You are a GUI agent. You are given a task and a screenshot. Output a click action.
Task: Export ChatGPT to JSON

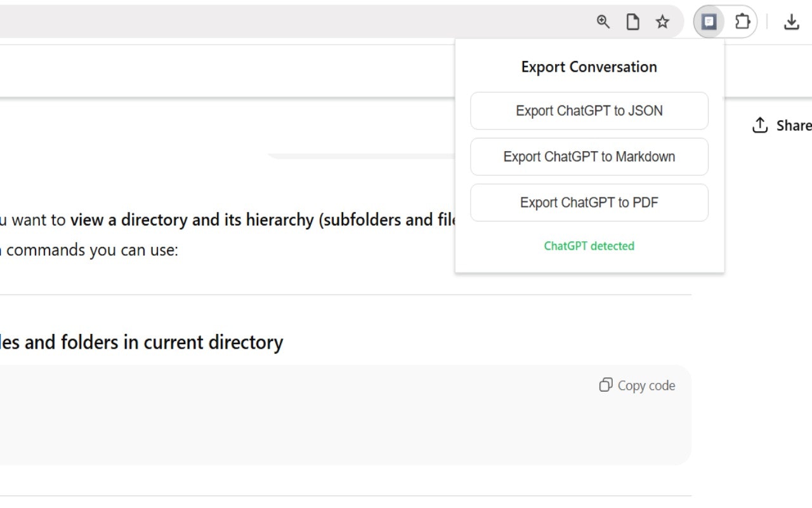pyautogui.click(x=589, y=111)
